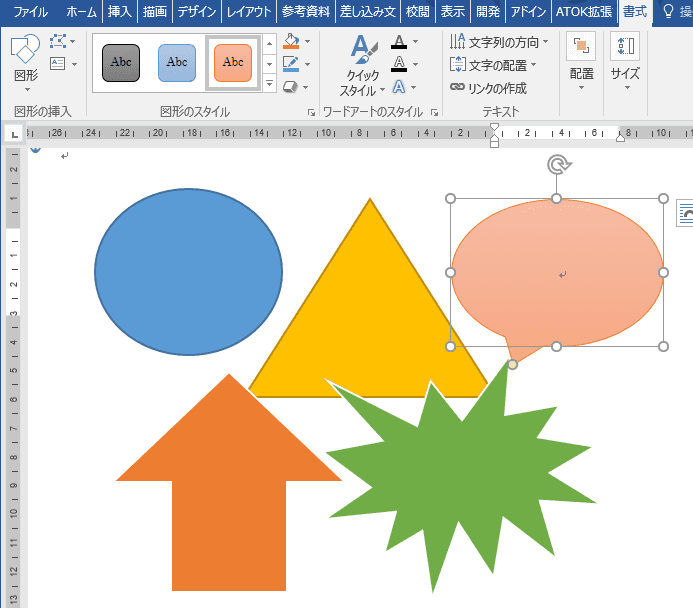Image resolution: width=693 pixels, height=608 pixels.
Task: Switch to the 挿入 ribbon tab
Action: (119, 12)
